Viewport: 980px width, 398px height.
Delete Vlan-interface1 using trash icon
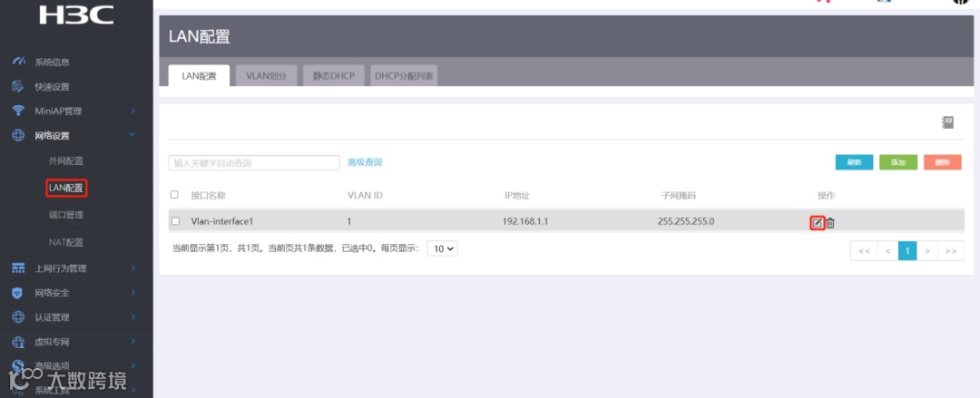point(830,222)
